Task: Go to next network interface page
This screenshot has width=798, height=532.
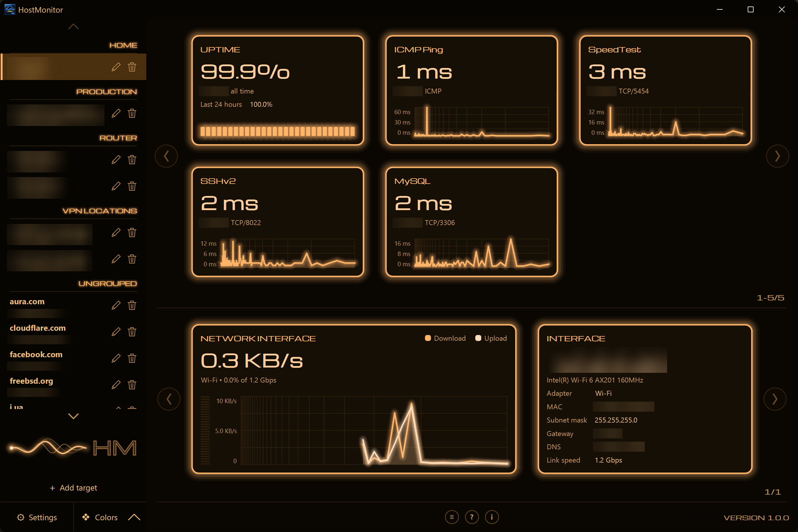Action: point(775,399)
